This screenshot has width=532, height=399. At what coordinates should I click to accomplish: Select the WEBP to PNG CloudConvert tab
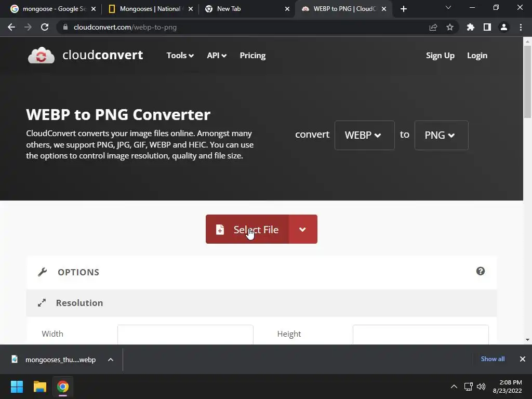pos(343,9)
